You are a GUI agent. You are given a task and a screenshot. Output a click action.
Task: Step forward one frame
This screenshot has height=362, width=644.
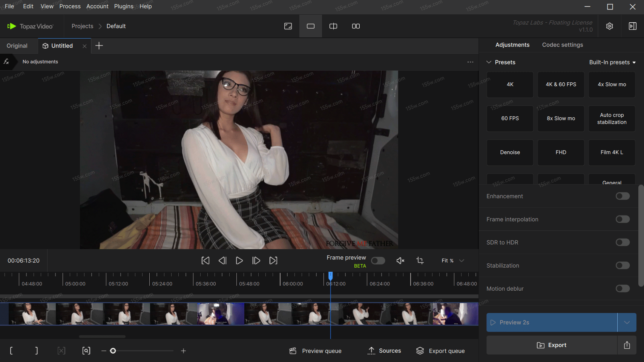(256, 260)
